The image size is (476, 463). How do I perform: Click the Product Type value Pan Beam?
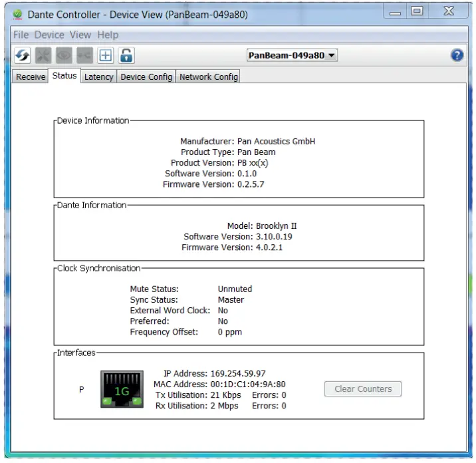coord(257,152)
